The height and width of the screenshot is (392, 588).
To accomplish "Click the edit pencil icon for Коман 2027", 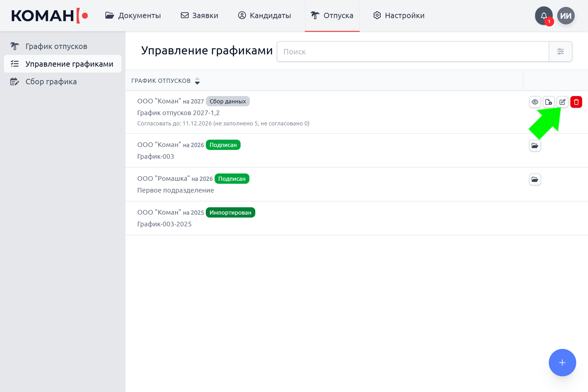I will point(563,102).
